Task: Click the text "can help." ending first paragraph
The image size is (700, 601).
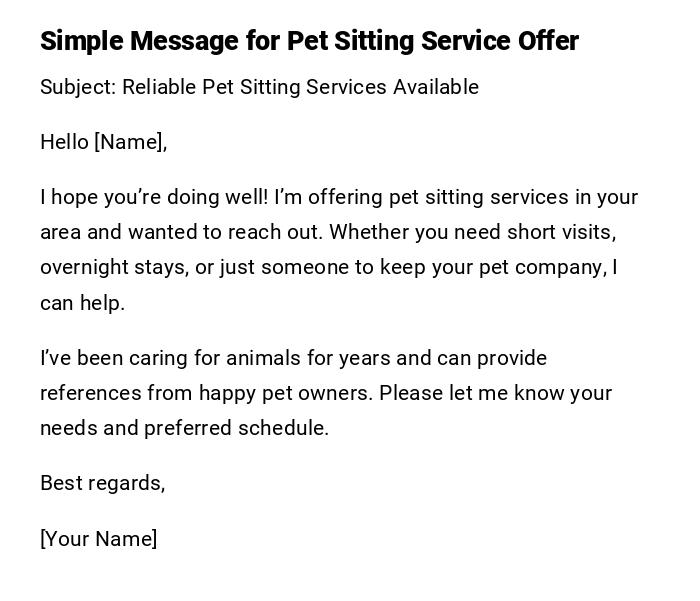Action: (82, 303)
